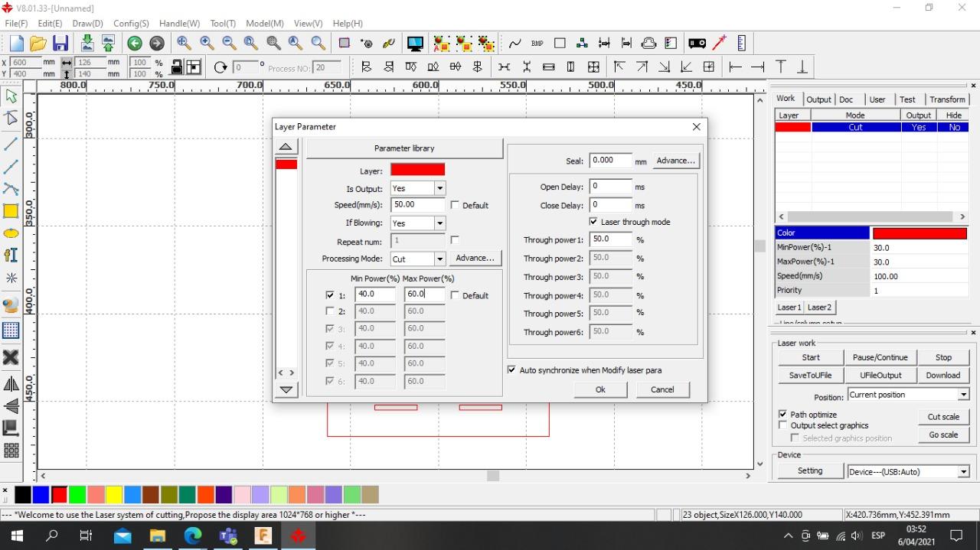Click the magic wand toolbar icon

[720, 44]
